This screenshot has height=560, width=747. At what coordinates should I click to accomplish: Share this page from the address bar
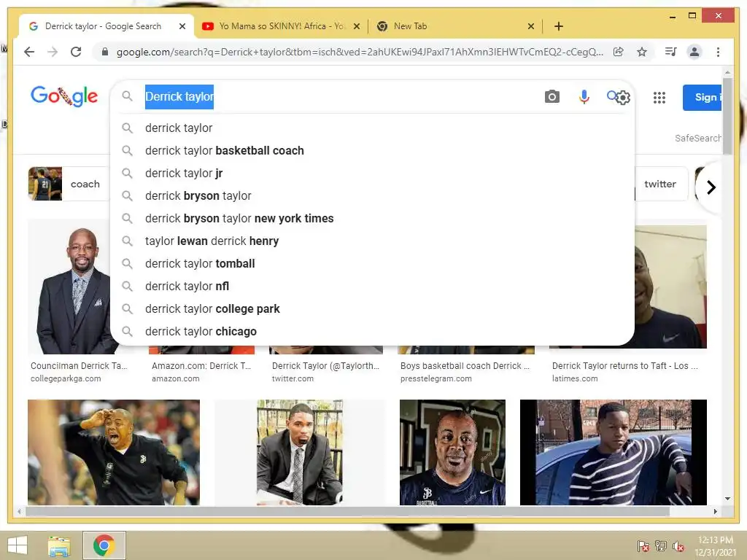619,52
